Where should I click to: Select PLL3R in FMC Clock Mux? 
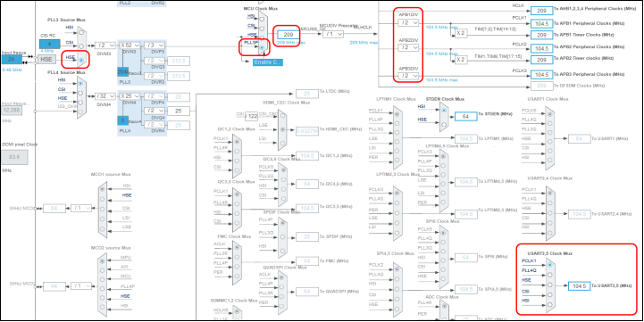coord(237,257)
